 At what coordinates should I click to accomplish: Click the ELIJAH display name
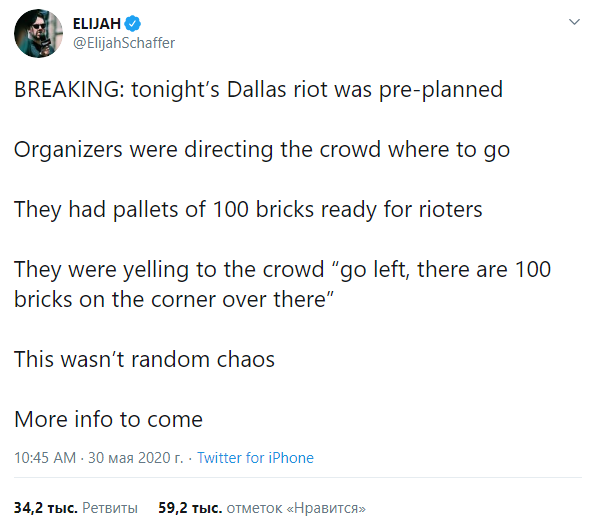(x=97, y=24)
